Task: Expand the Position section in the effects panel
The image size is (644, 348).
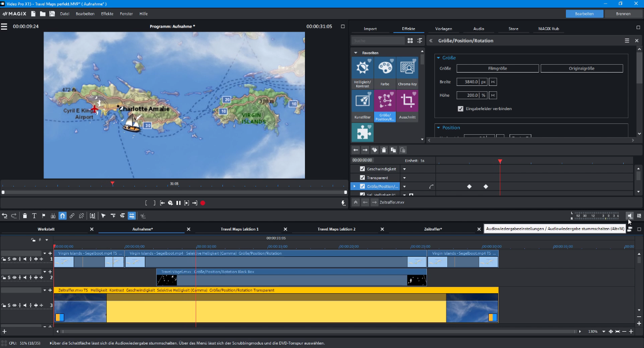Action: [x=438, y=127]
